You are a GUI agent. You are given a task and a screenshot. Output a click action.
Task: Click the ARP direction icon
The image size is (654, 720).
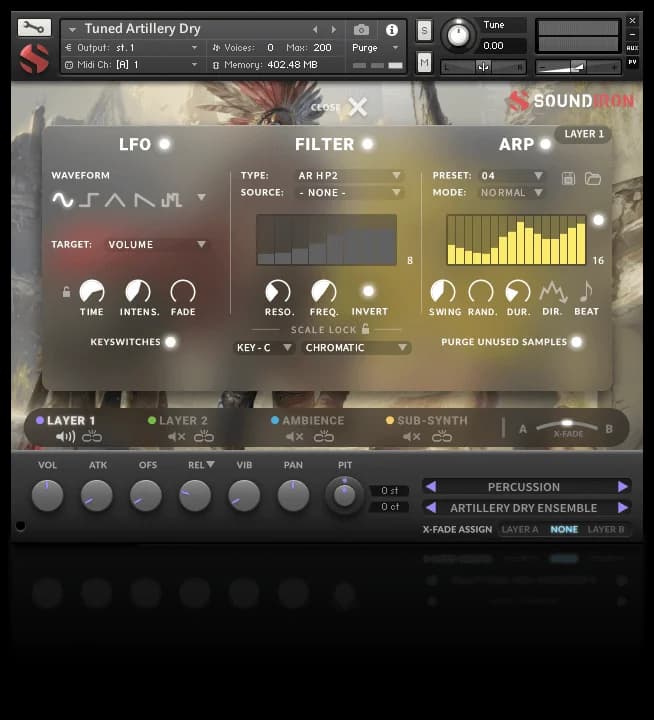click(553, 292)
